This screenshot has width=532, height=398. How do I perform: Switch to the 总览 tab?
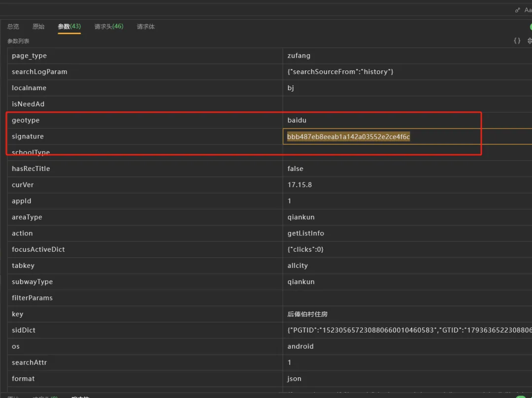click(x=13, y=27)
